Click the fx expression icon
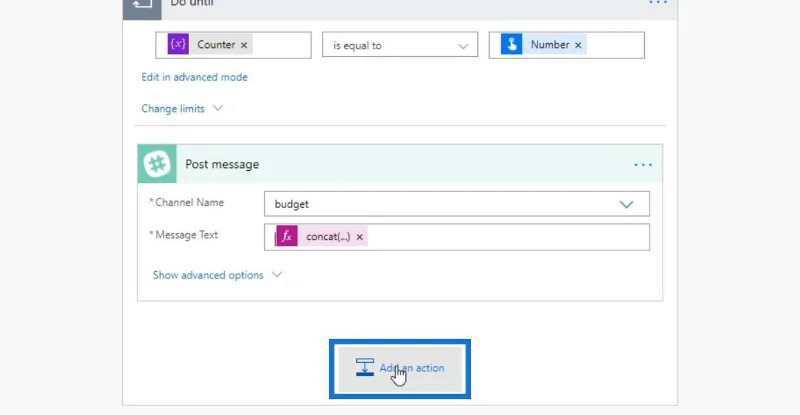 point(287,236)
